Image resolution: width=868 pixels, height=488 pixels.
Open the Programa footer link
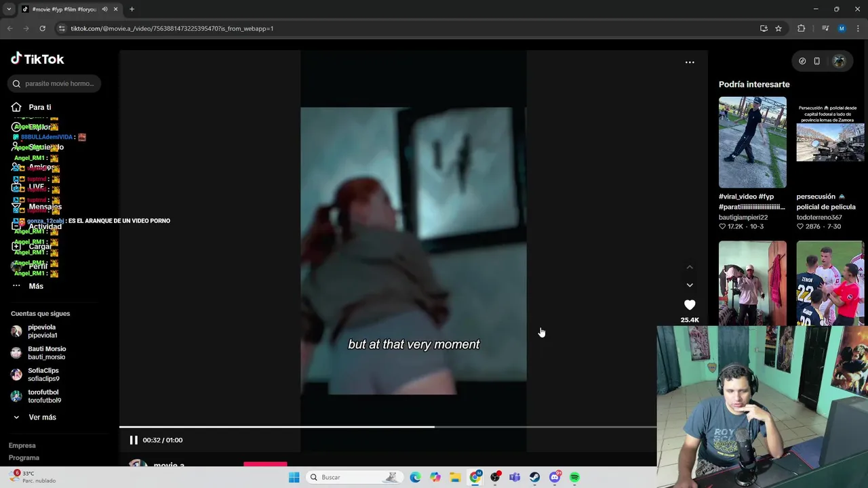point(24,457)
